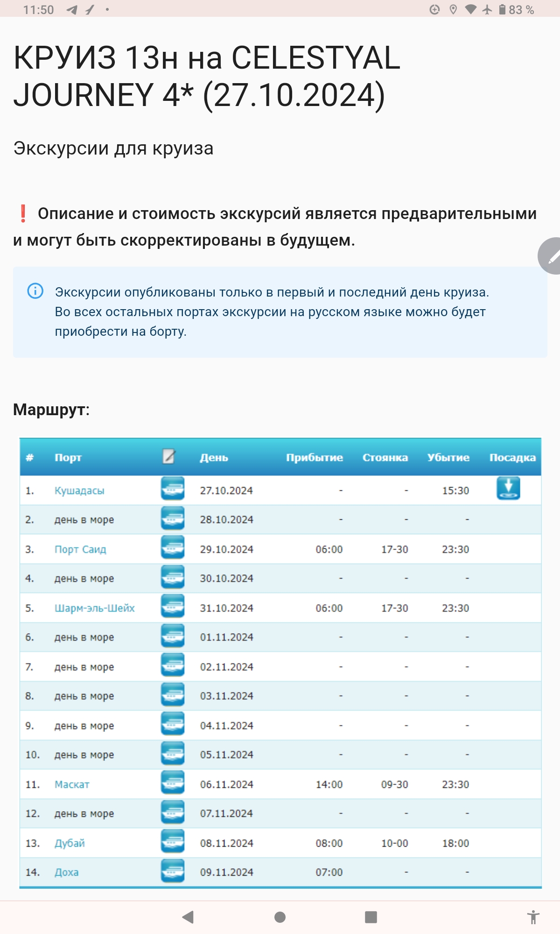Open the Маскат port link
The image size is (560, 934).
click(72, 785)
